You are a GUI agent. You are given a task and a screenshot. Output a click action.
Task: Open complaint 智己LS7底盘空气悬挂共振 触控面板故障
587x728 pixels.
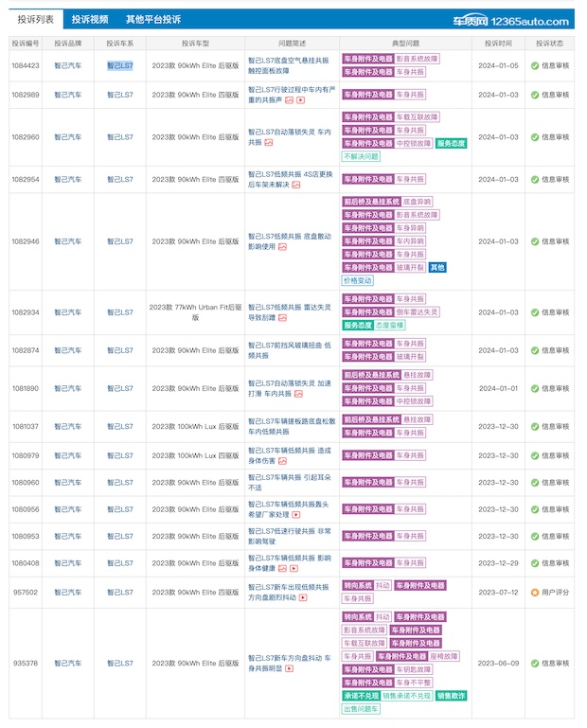pos(289,65)
